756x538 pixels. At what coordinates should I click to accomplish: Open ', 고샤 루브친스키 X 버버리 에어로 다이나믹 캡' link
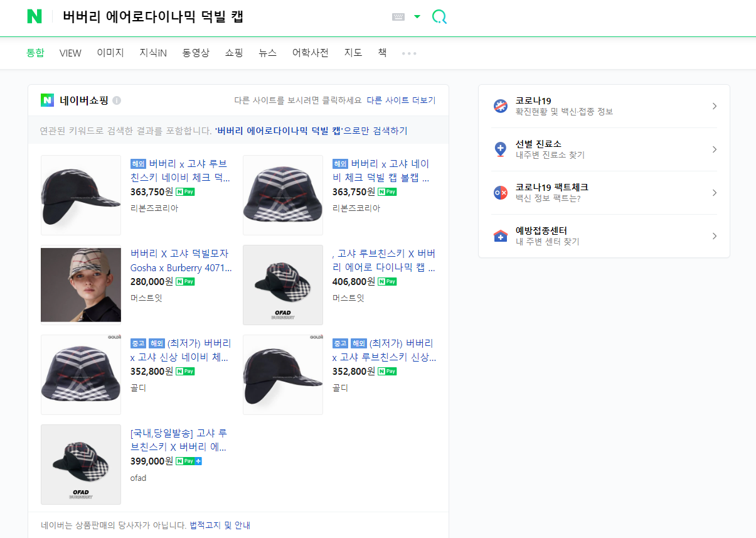[x=384, y=261]
